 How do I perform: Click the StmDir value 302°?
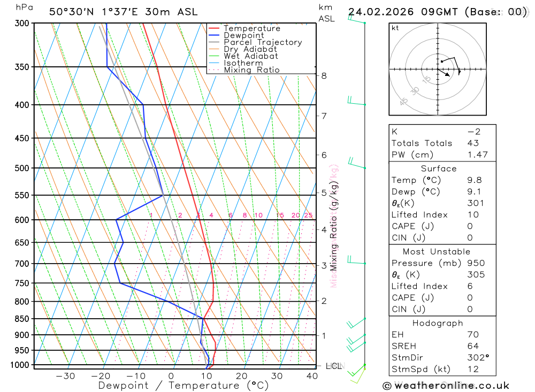pos(478,358)
